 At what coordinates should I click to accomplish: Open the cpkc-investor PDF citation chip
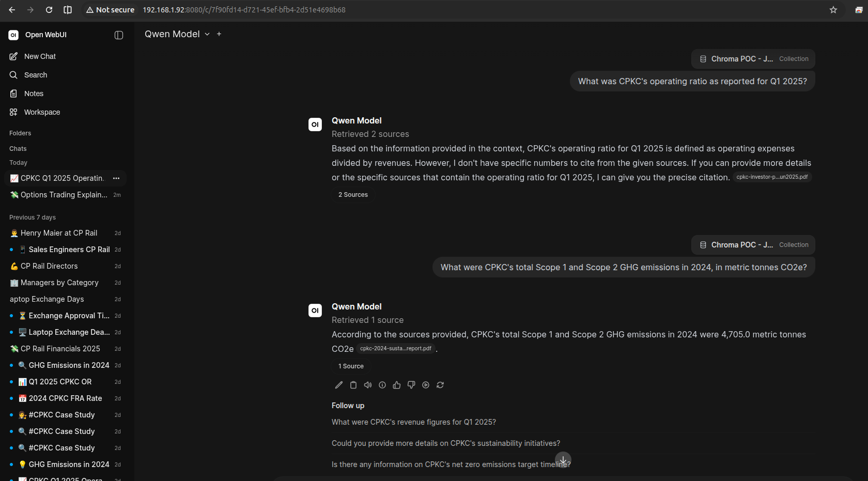point(772,177)
